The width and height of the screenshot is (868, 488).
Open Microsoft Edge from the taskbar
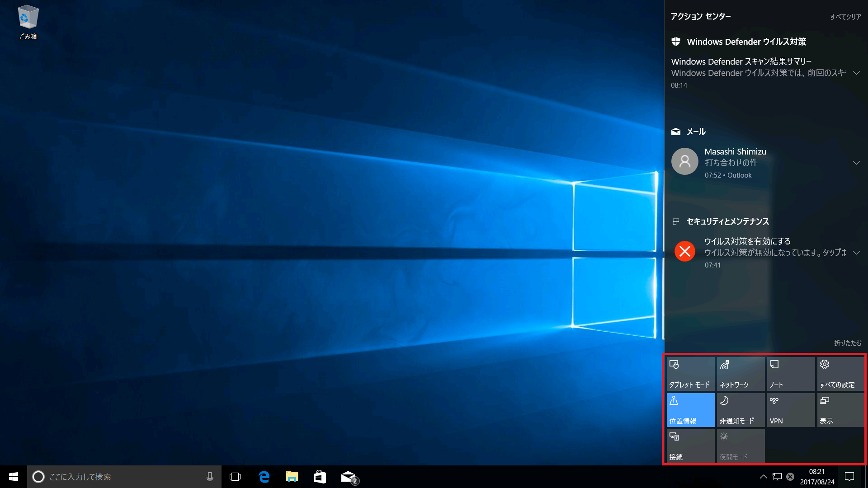click(264, 477)
